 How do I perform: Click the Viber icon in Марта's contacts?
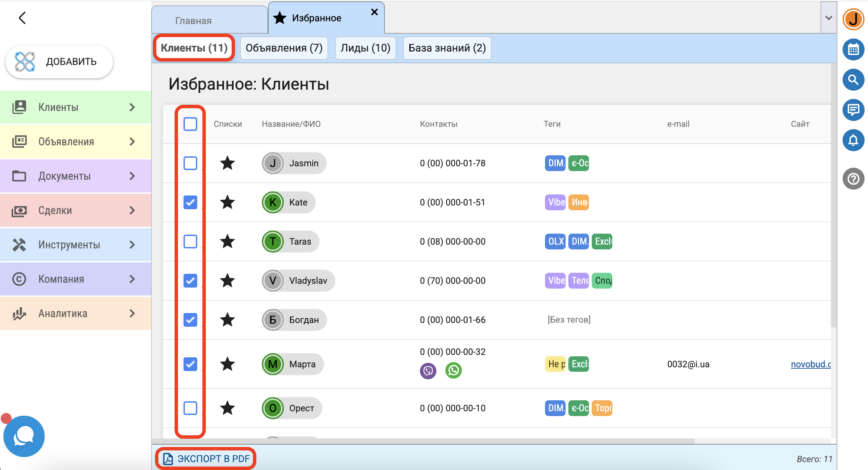[x=428, y=371]
